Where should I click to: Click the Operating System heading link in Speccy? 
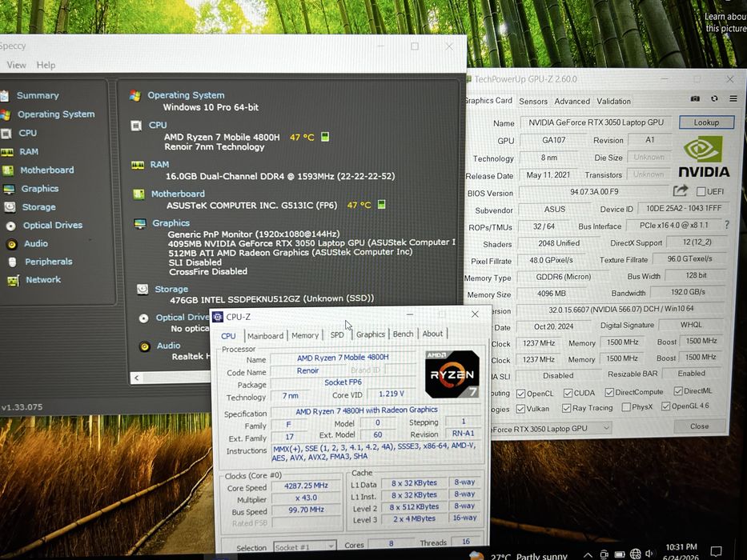(186, 95)
